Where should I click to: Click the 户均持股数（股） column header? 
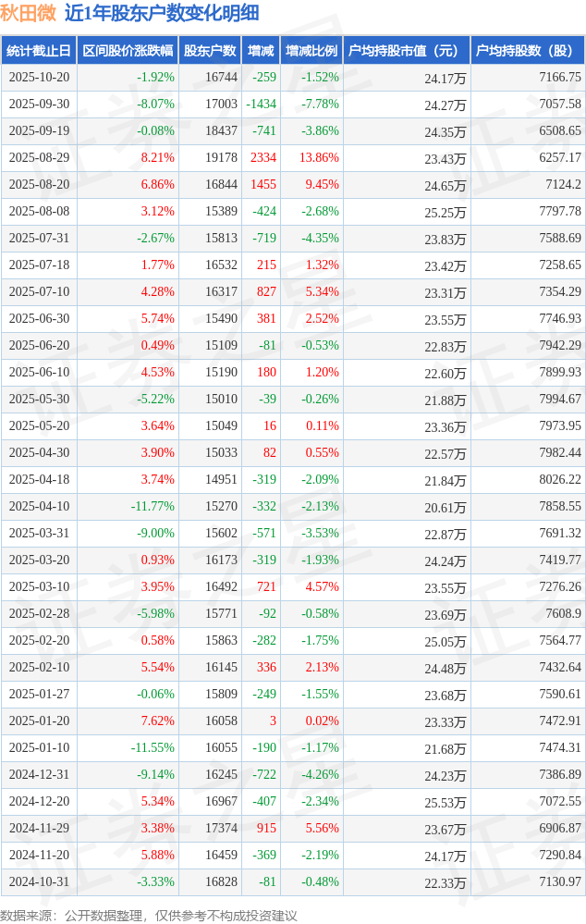(528, 51)
